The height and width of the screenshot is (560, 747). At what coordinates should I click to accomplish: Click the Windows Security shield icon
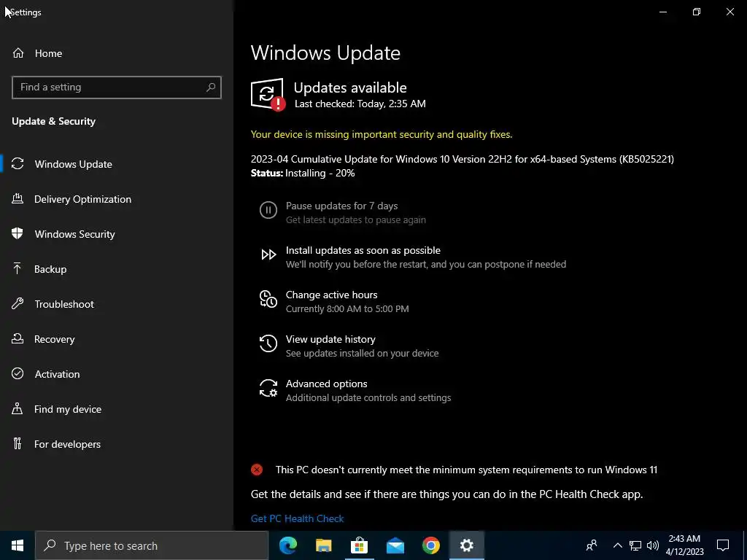18,233
